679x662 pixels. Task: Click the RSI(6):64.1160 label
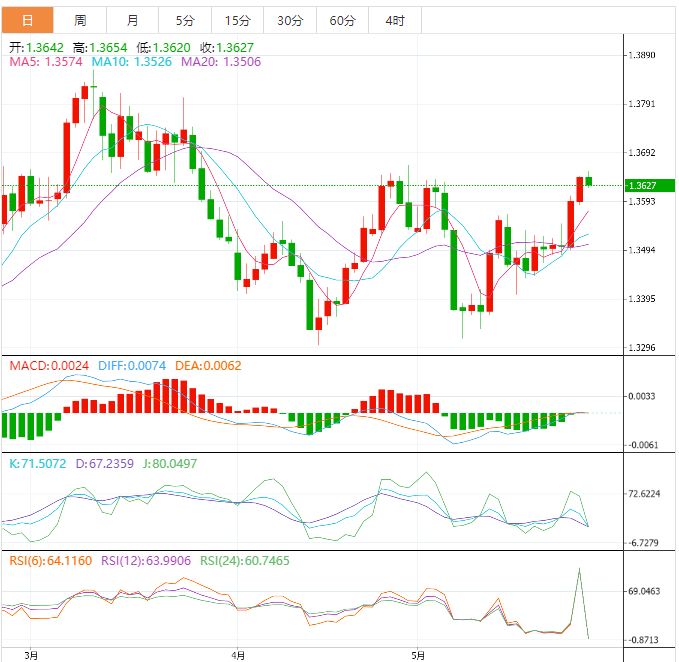(x=51, y=561)
